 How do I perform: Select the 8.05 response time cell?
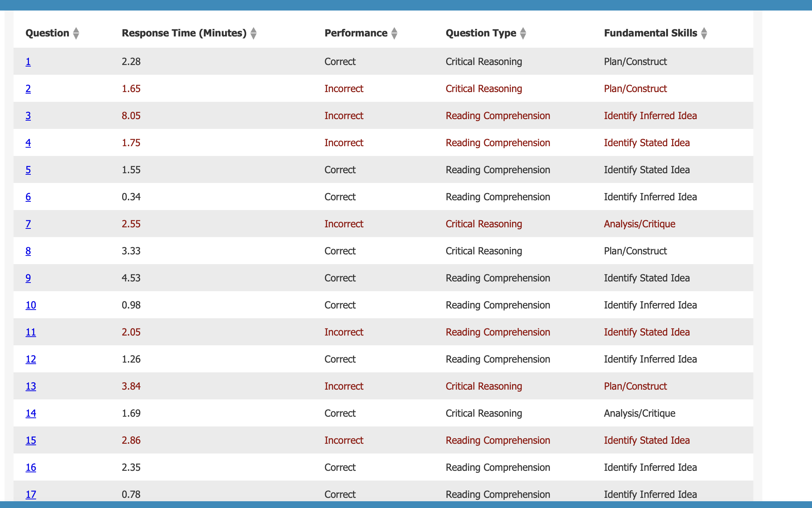131,116
